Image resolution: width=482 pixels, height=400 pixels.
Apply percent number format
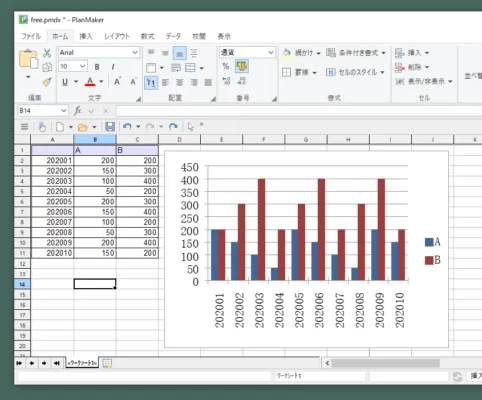[226, 66]
